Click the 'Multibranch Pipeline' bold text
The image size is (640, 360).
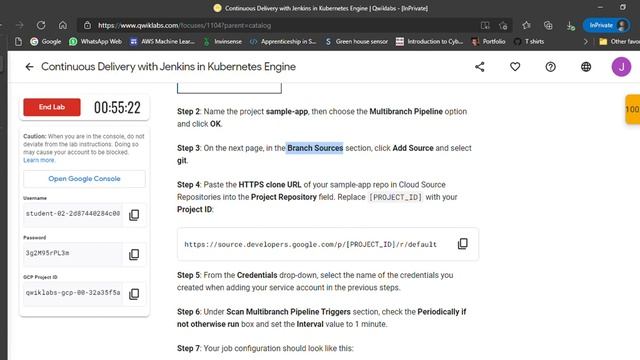pyautogui.click(x=406, y=111)
